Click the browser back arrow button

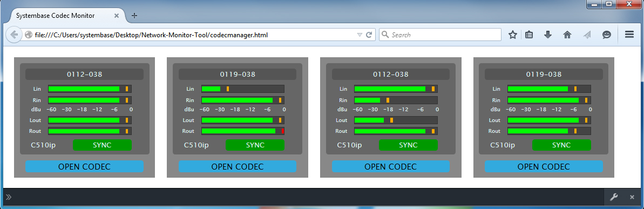(13, 35)
